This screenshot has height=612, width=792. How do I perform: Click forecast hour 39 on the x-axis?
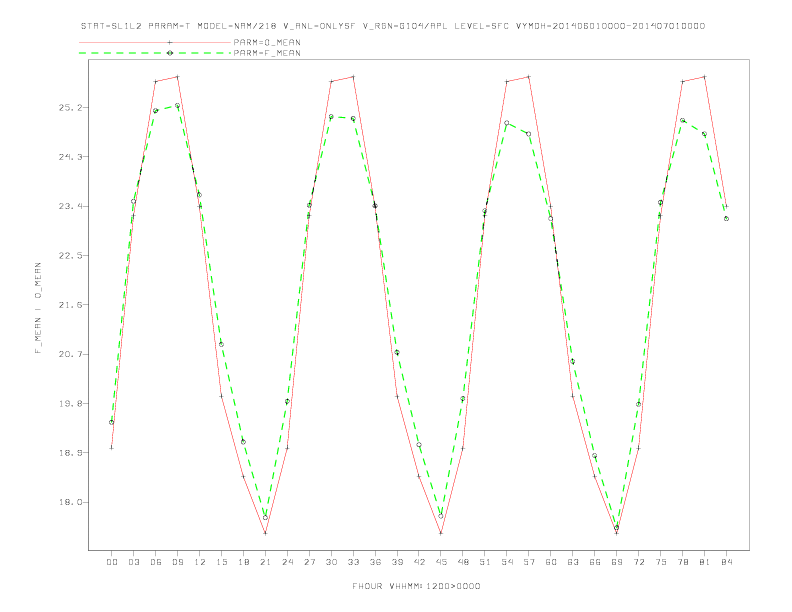click(x=397, y=562)
